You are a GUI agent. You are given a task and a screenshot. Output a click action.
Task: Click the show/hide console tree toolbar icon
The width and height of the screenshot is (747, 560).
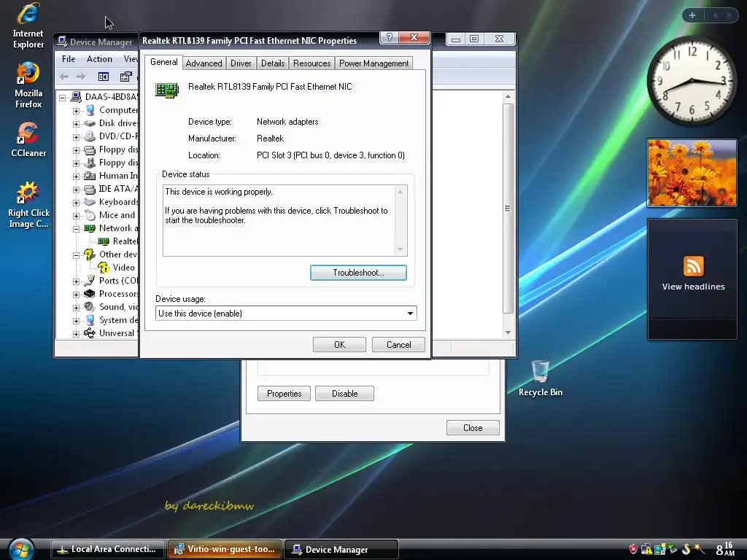[104, 77]
